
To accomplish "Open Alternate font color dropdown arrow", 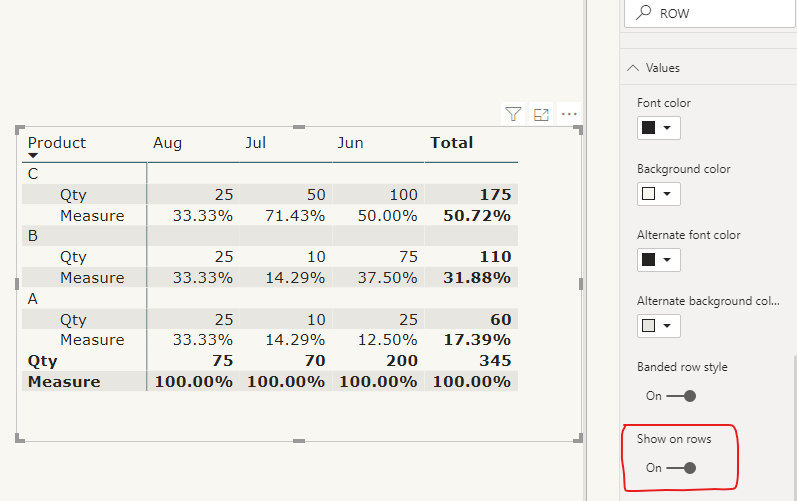I will tap(667, 260).
